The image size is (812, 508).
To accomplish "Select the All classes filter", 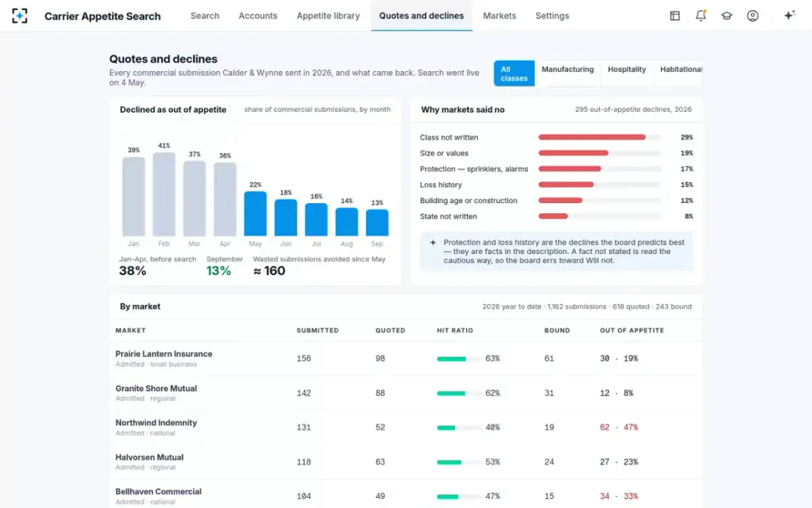I will [x=514, y=74].
